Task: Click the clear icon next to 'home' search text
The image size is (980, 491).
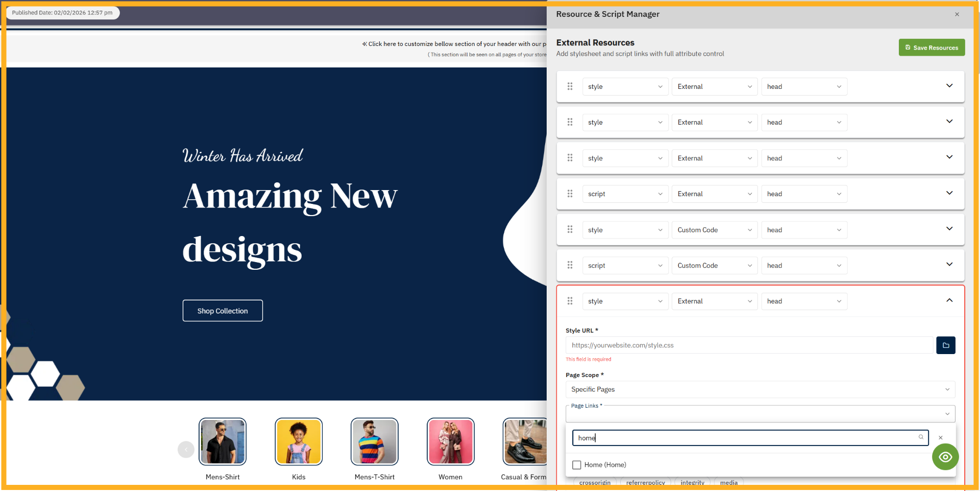Action: 941,438
